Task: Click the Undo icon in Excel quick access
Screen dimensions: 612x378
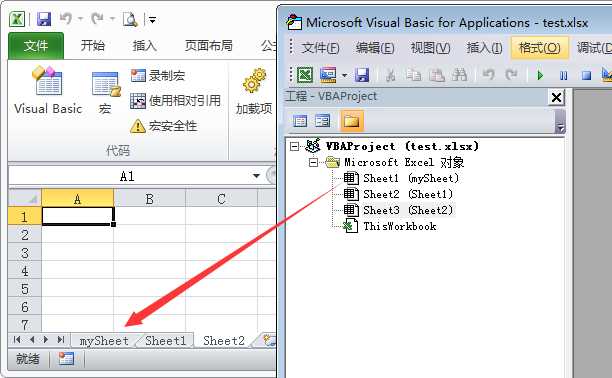Action: click(66, 18)
